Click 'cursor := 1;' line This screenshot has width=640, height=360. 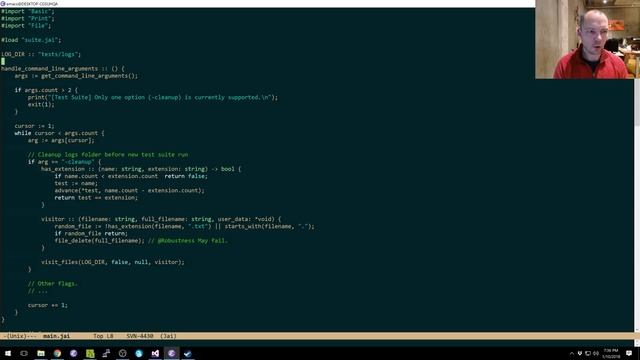[x=34, y=126]
